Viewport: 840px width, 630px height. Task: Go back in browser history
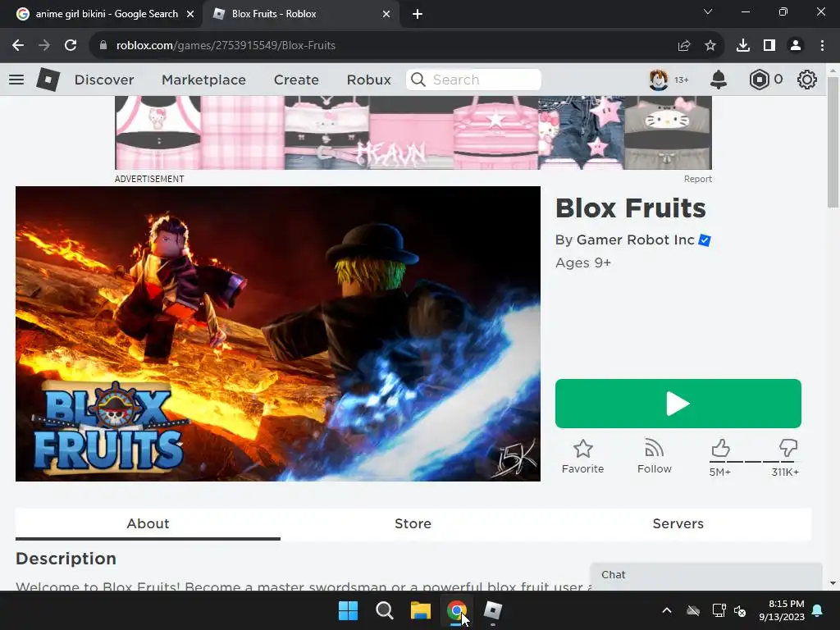[x=18, y=46]
